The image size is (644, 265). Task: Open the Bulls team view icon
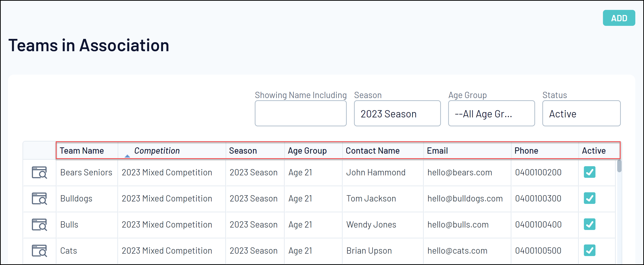(39, 224)
